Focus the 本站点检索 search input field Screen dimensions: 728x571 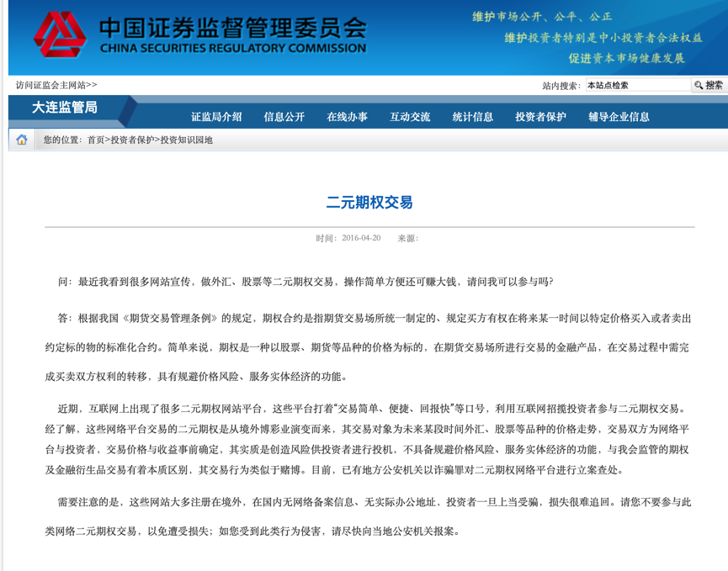638,85
